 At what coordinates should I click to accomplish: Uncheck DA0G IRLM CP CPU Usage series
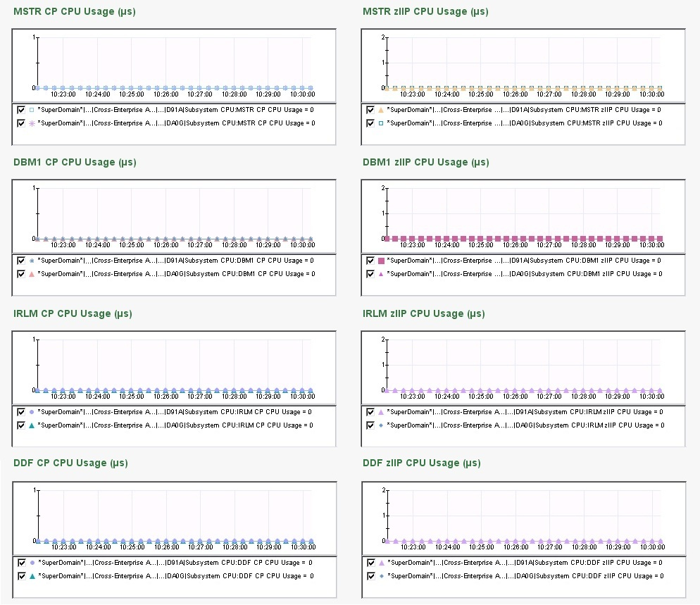(21, 425)
